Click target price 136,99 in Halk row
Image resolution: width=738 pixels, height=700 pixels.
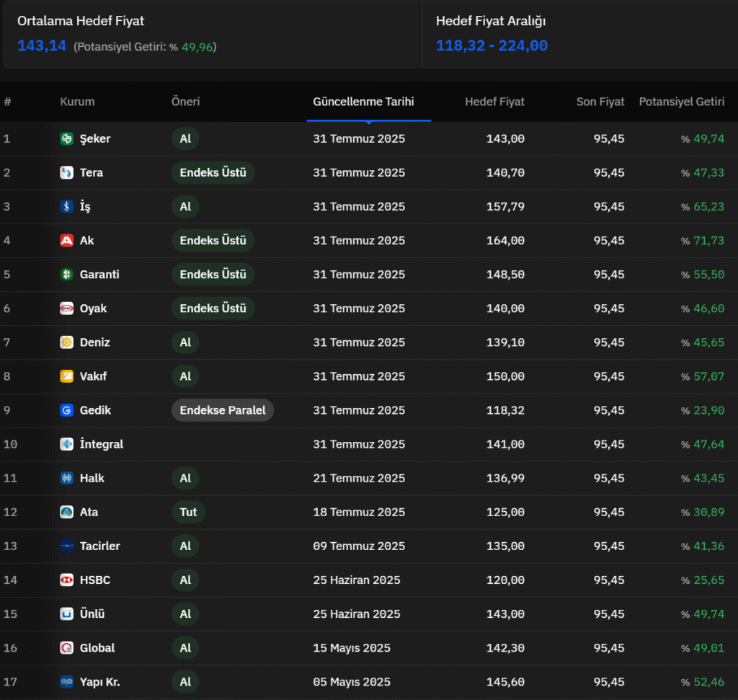[505, 478]
